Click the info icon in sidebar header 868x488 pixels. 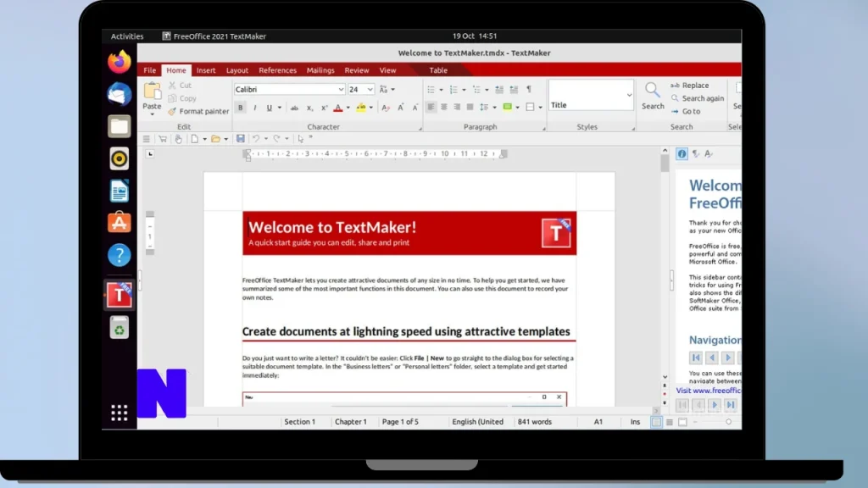coord(682,154)
